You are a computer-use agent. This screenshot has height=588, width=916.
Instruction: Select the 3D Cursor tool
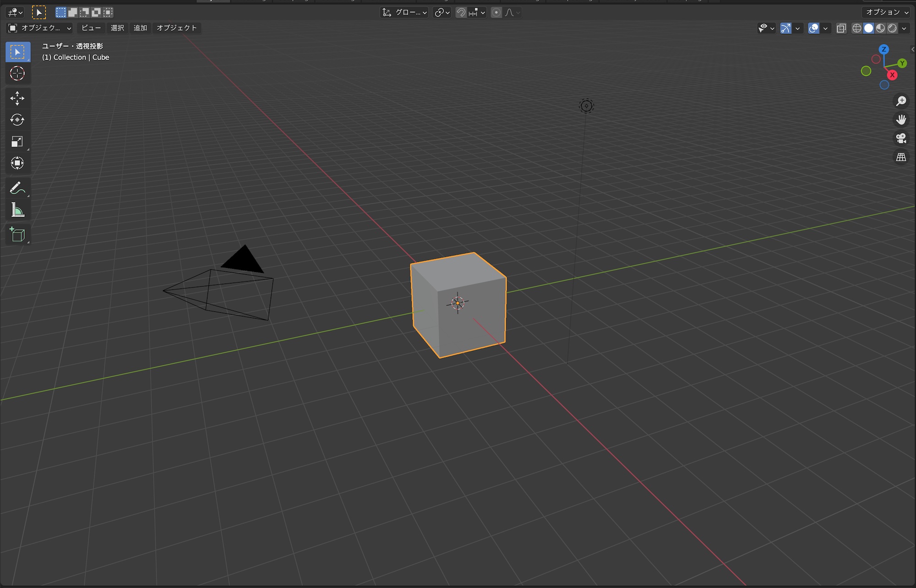17,73
